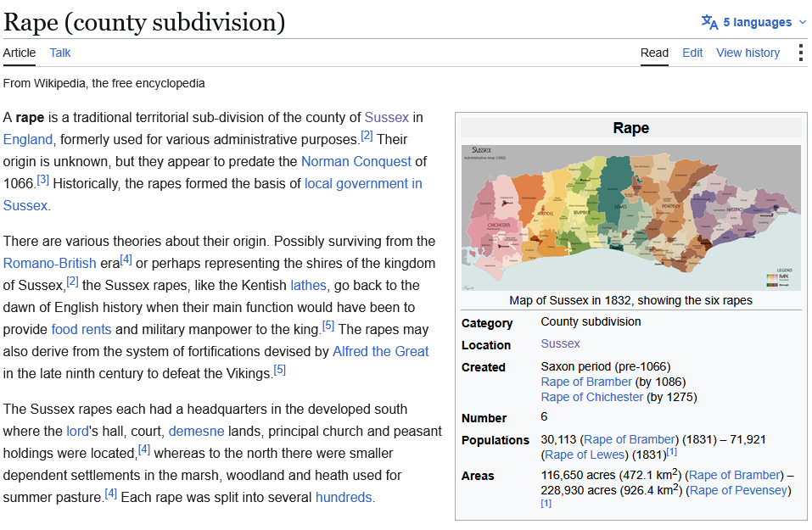Open the food rents link
The height and width of the screenshot is (530, 812).
81,330
